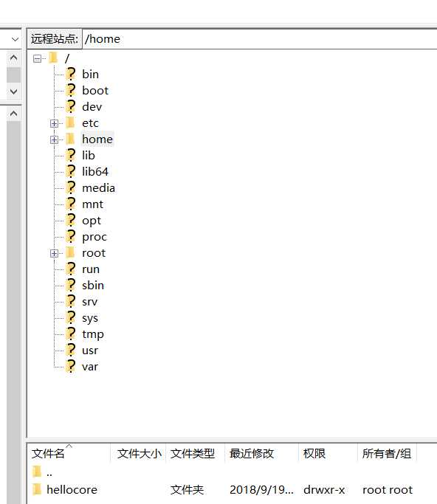
Task: Click the question-mark icon beside media
Action: coord(71,187)
